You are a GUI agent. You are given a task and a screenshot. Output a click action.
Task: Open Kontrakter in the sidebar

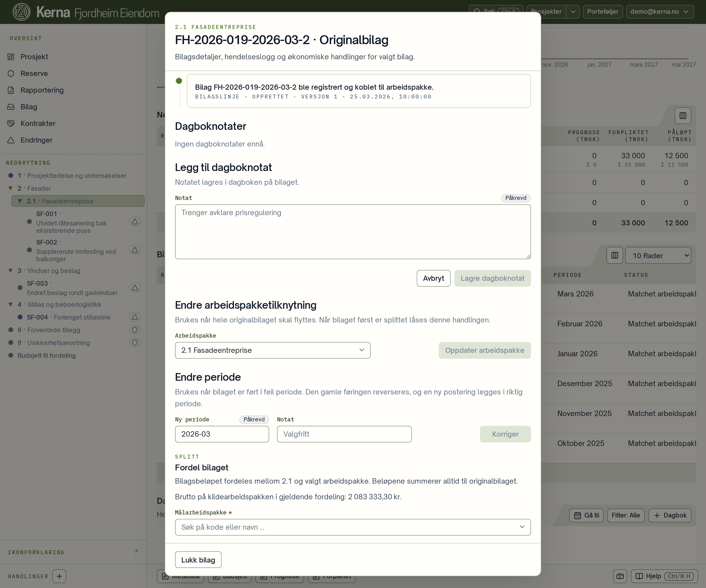pyautogui.click(x=38, y=123)
